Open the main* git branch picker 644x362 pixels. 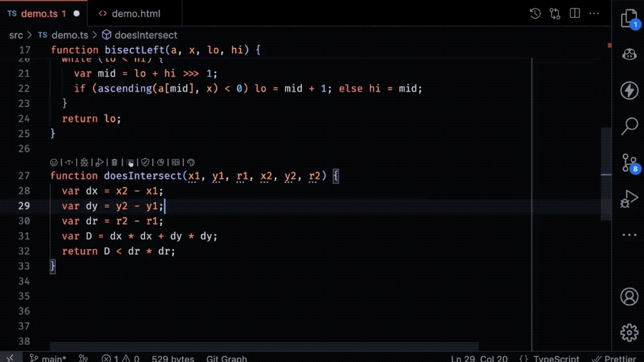point(49,358)
